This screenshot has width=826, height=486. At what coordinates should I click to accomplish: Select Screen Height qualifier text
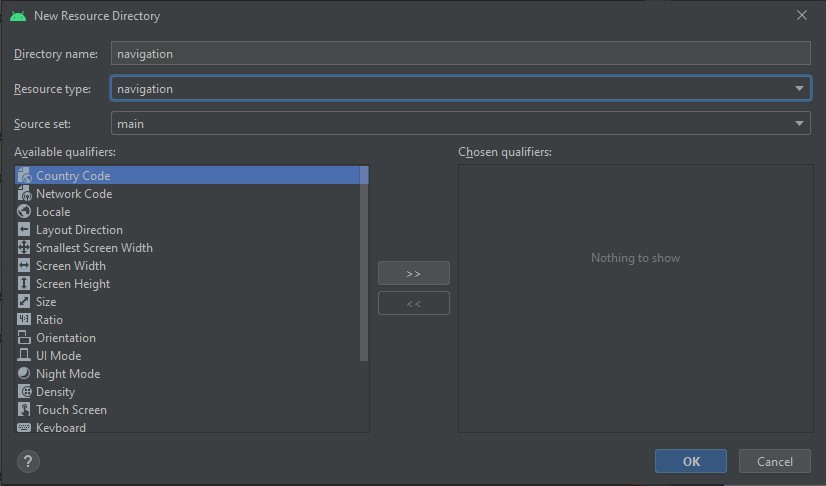coord(73,284)
